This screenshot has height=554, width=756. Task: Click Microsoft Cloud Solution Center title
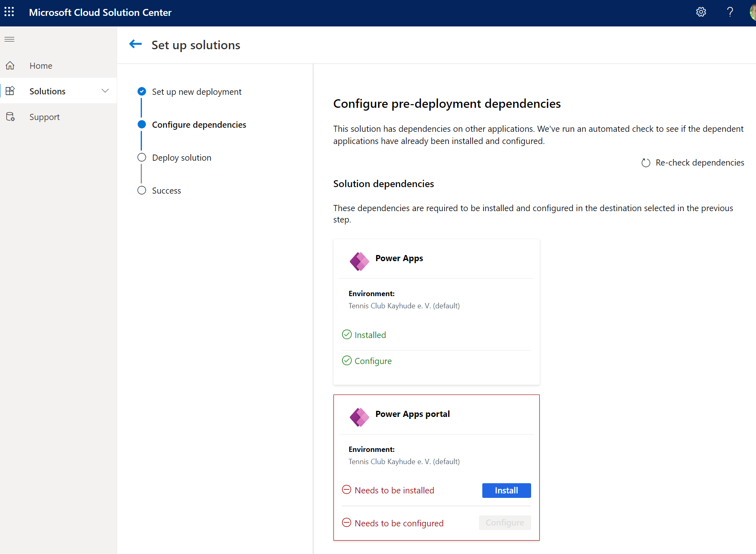click(100, 13)
